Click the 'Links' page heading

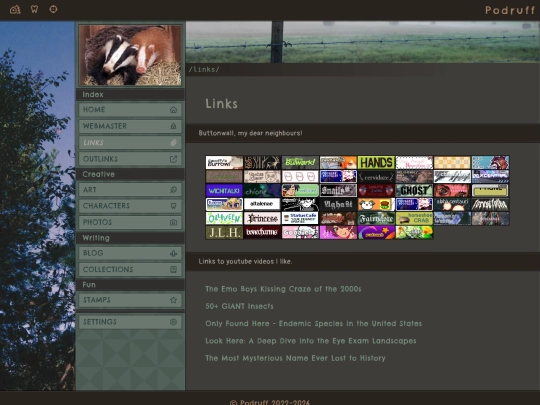(x=221, y=104)
